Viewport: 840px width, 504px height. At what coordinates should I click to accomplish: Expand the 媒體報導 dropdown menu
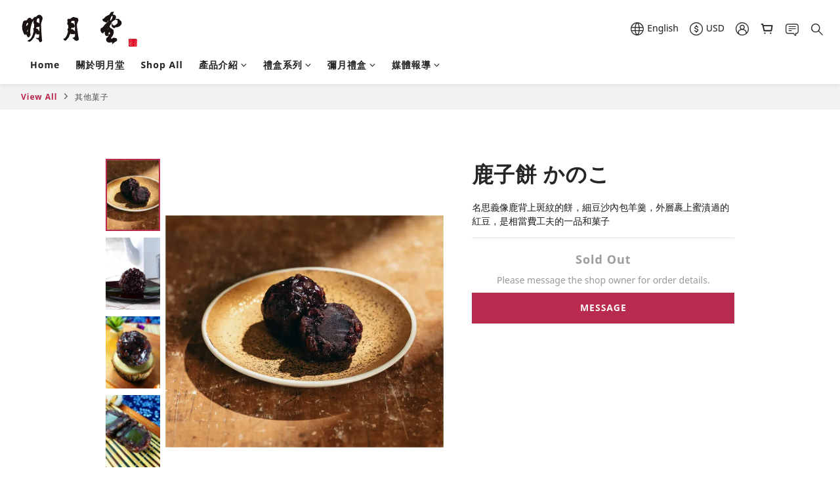415,65
